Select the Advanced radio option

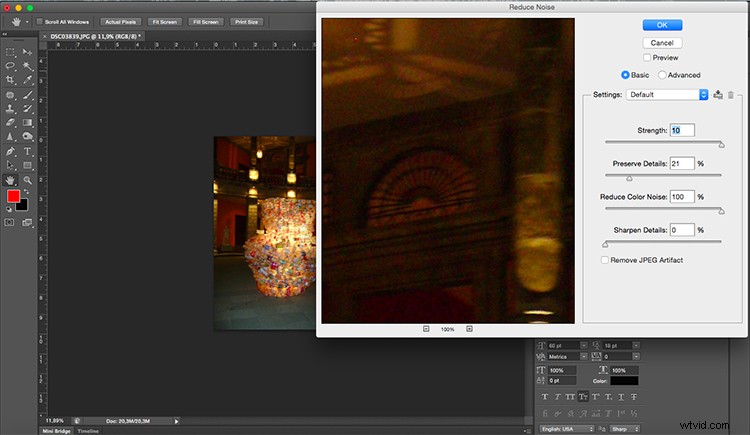coord(662,75)
